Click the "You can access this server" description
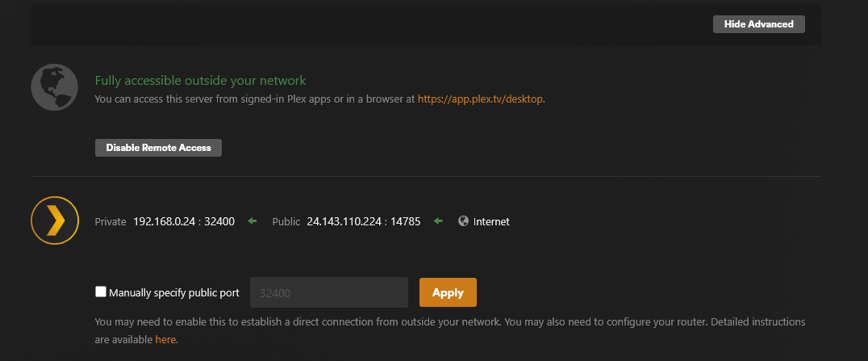Image resolution: width=868 pixels, height=361 pixels. (x=254, y=99)
